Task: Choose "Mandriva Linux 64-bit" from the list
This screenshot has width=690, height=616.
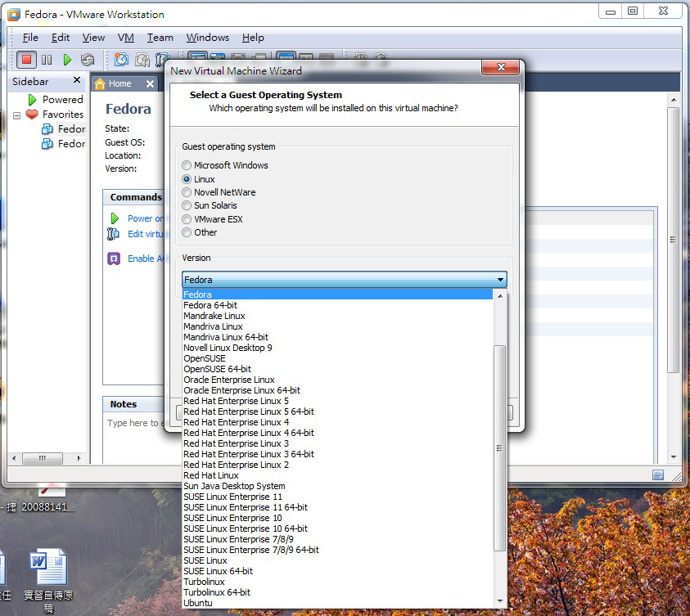Action: pos(337,337)
